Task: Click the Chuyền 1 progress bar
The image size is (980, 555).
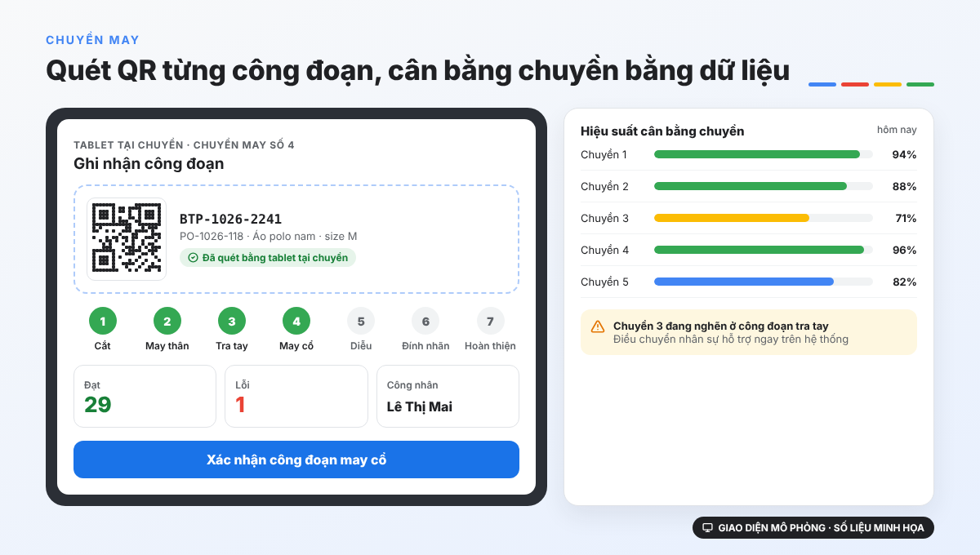Action: point(764,154)
